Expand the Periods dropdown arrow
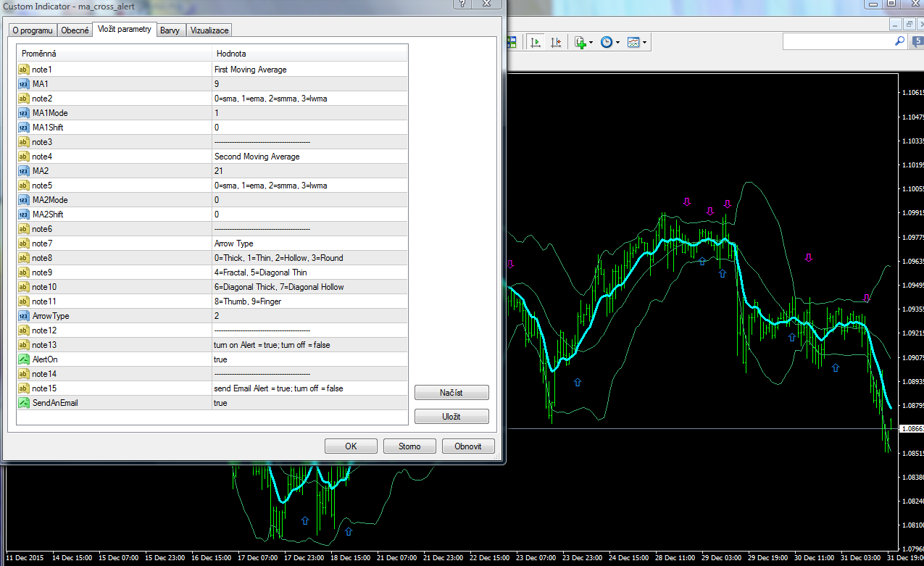The height and width of the screenshot is (566, 924). click(617, 43)
